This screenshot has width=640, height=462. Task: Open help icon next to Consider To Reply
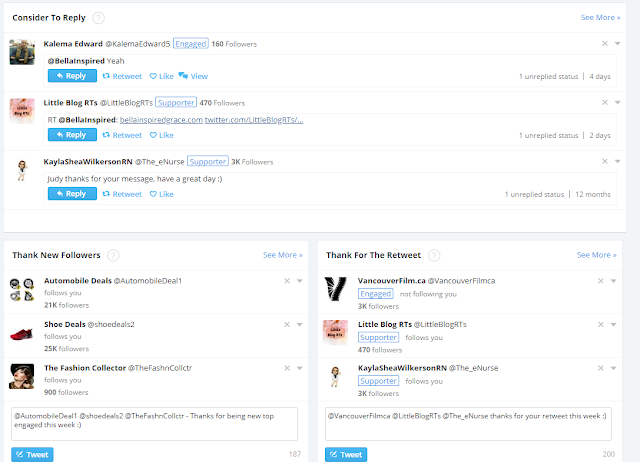[98, 18]
